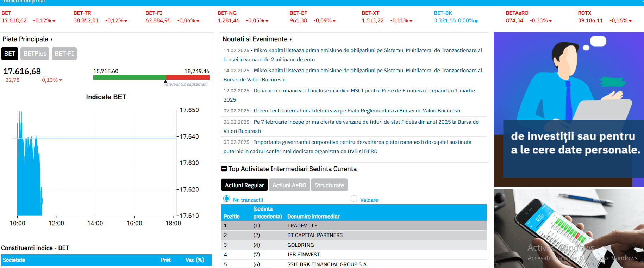
Task: Click the Indicele BET chart area
Action: [x=94, y=163]
